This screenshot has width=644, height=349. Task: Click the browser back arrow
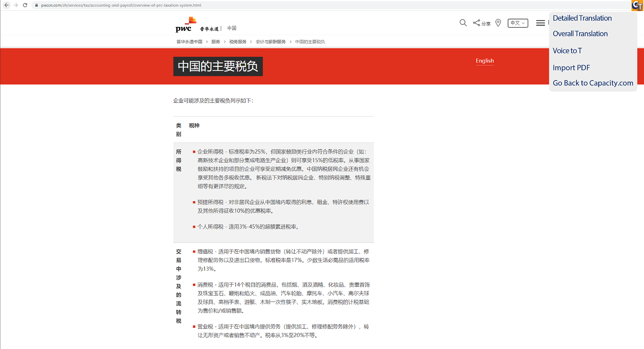(x=6, y=5)
